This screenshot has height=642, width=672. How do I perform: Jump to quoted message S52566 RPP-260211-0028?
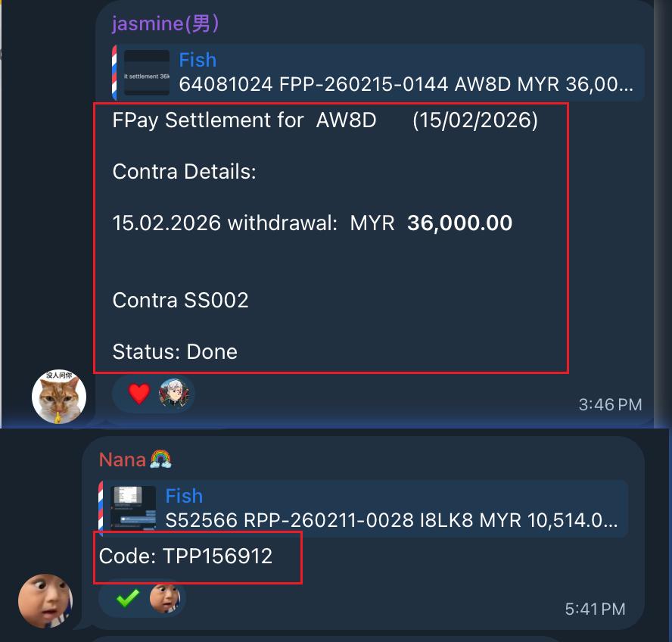[392, 520]
